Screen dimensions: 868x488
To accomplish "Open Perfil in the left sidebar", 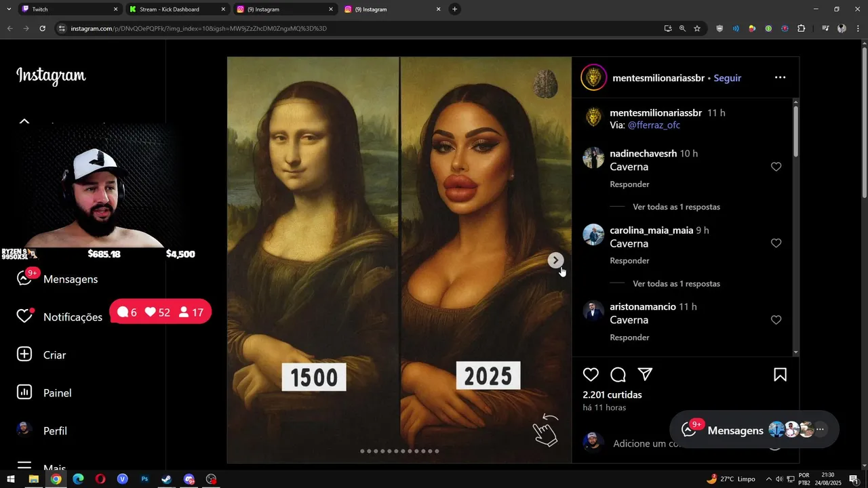I will [x=42, y=431].
